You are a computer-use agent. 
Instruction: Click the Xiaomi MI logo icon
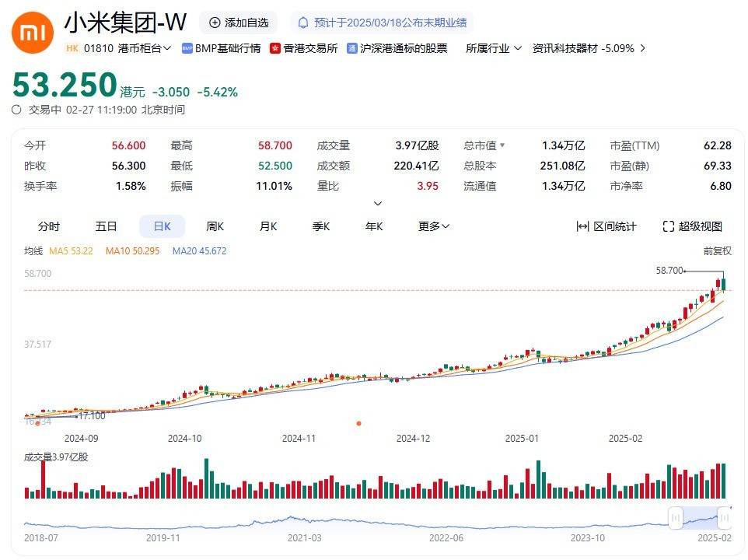click(33, 33)
